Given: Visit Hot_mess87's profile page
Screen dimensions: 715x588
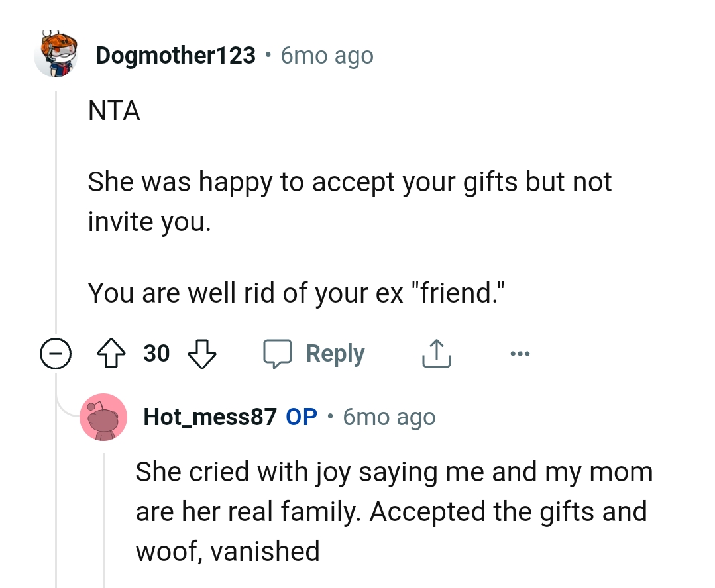Looking at the screenshot, I should [x=209, y=416].
